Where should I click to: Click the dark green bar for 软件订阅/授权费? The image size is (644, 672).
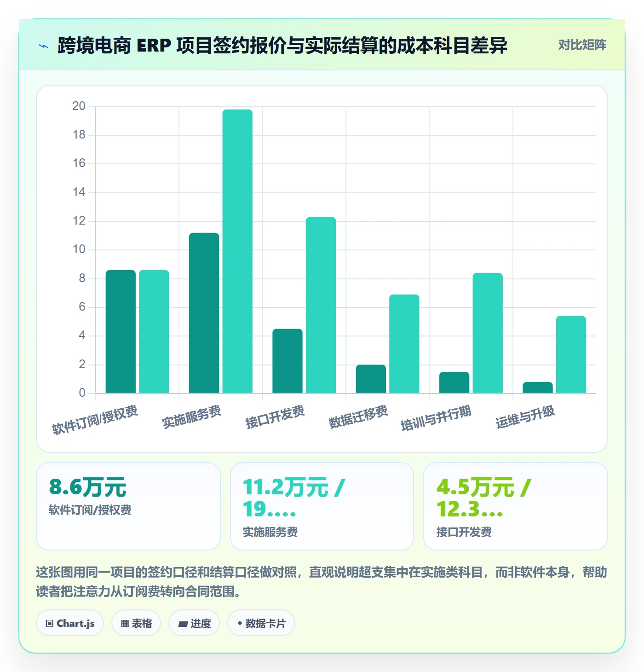pyautogui.click(x=121, y=332)
